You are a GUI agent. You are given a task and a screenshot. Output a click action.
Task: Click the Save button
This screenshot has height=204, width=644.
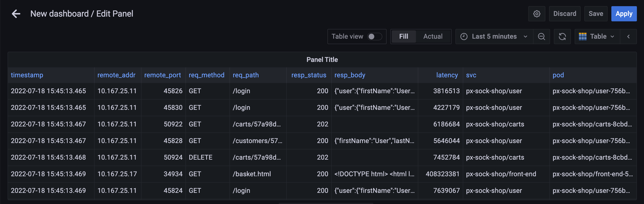pyautogui.click(x=595, y=14)
